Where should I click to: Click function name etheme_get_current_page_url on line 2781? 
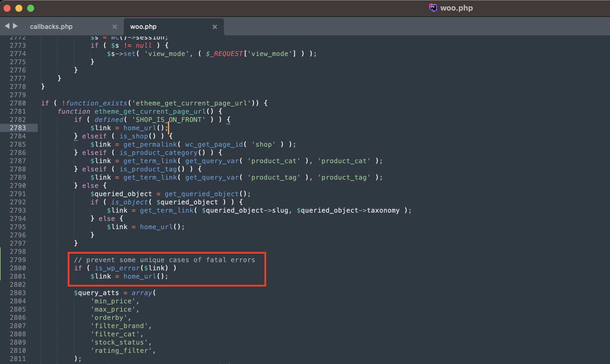pos(150,111)
